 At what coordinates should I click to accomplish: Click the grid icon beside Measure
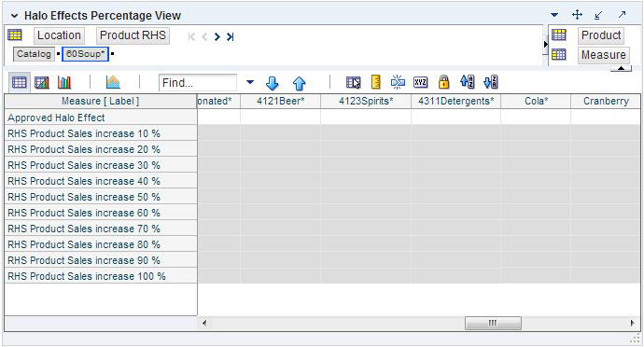pyautogui.click(x=559, y=54)
